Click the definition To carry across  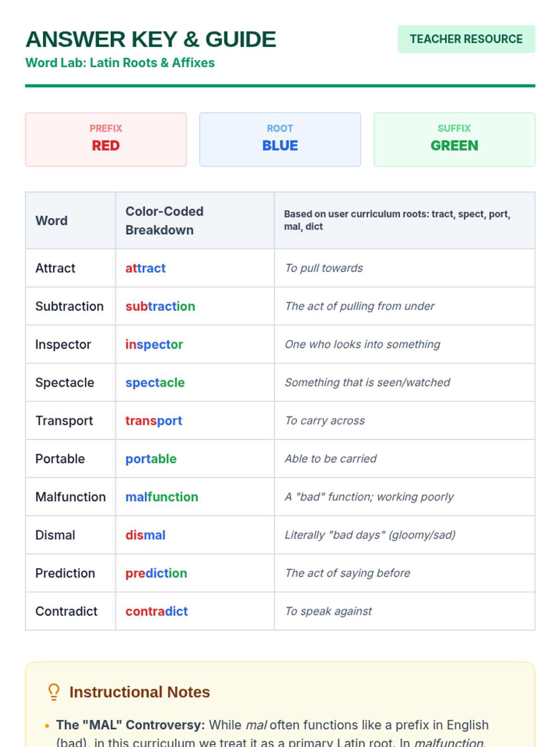325,421
